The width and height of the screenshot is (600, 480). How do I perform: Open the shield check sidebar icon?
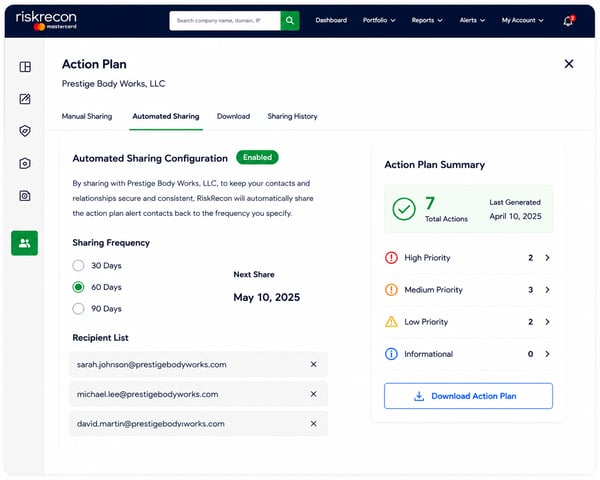[25, 131]
